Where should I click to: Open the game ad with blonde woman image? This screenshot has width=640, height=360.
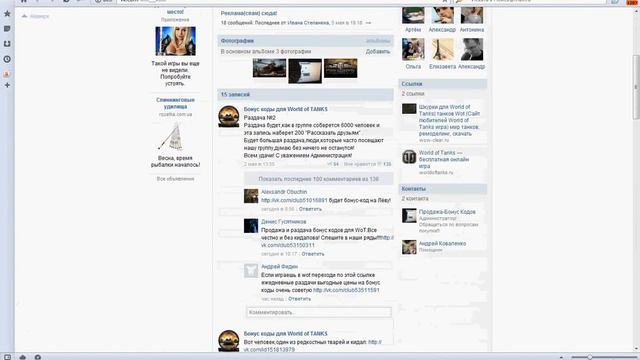176,41
